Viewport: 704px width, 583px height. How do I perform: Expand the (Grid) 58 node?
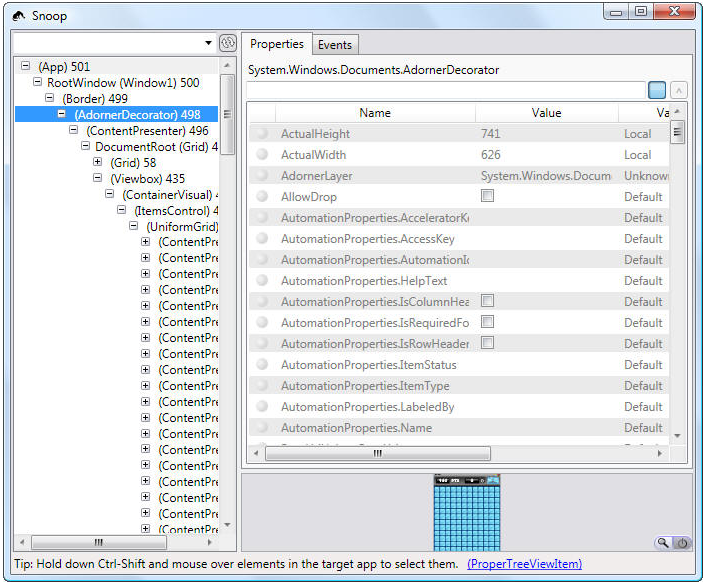point(97,162)
